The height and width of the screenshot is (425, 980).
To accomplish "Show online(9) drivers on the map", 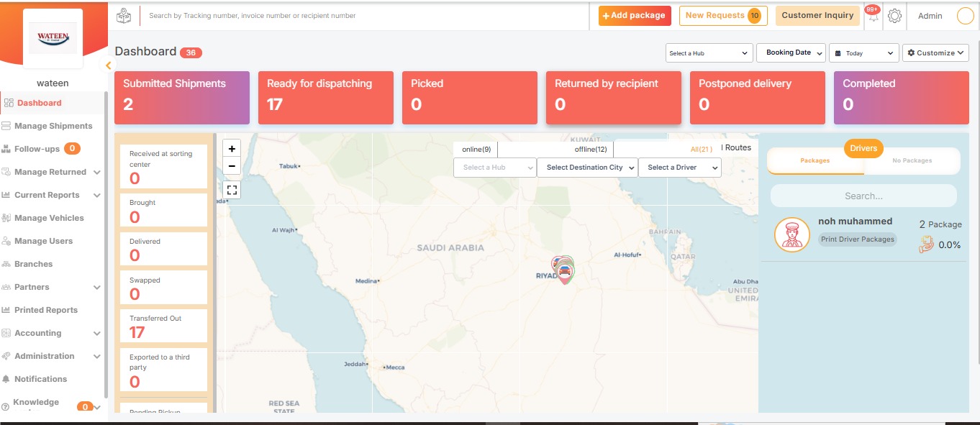I will point(476,150).
